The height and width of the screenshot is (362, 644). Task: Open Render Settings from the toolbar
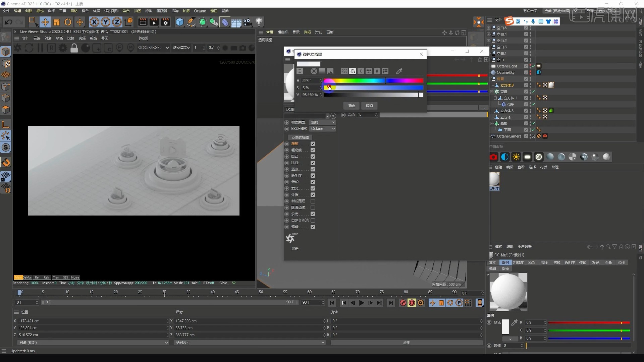[165, 22]
